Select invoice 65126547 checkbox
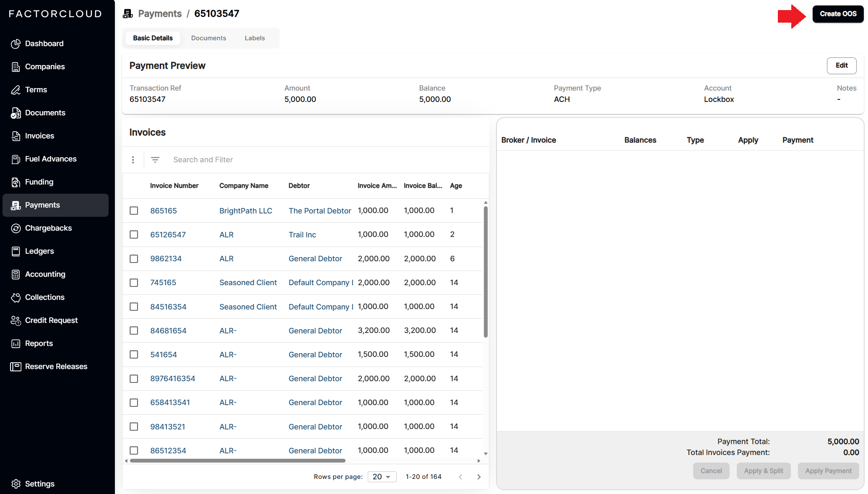The image size is (868, 494). click(x=134, y=234)
